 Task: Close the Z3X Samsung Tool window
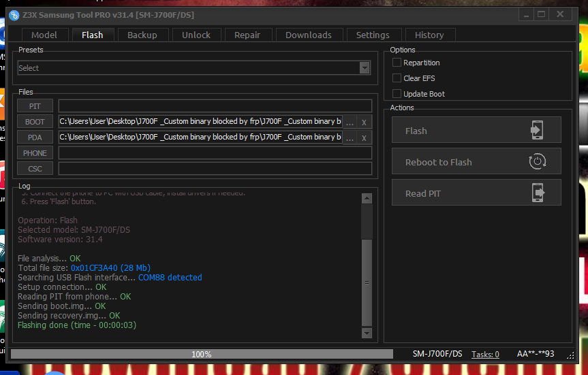point(560,14)
